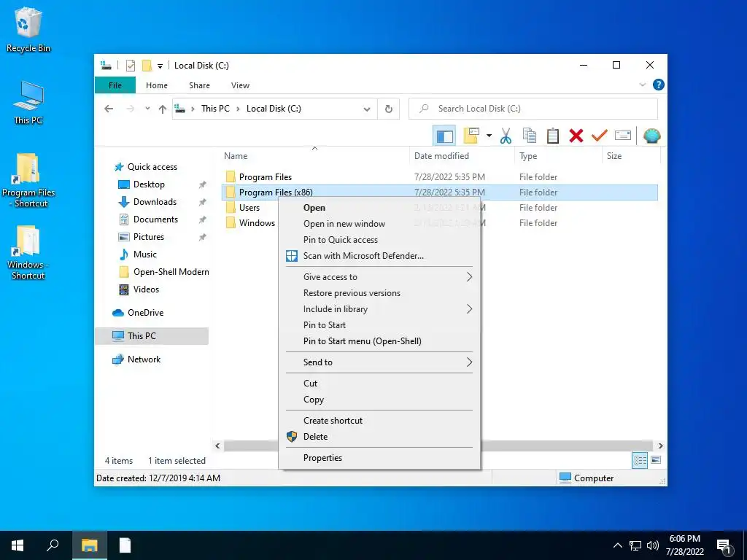This screenshot has height=560, width=747.
Task: Expand Give access to submenu
Action: (x=379, y=276)
